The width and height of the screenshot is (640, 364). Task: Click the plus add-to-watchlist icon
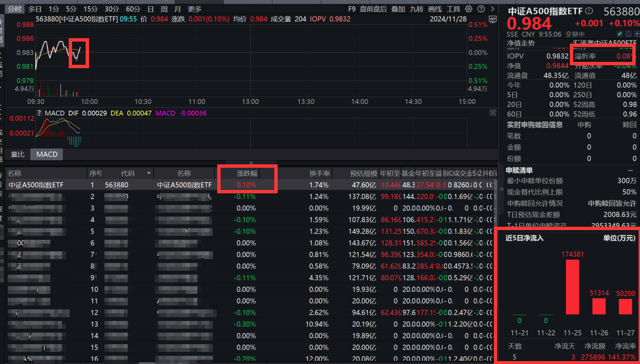pos(636,34)
